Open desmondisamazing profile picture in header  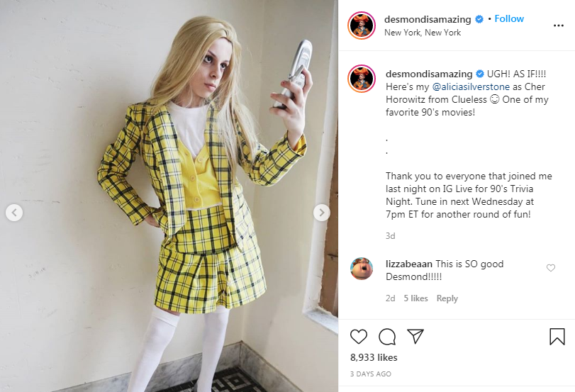tap(362, 26)
